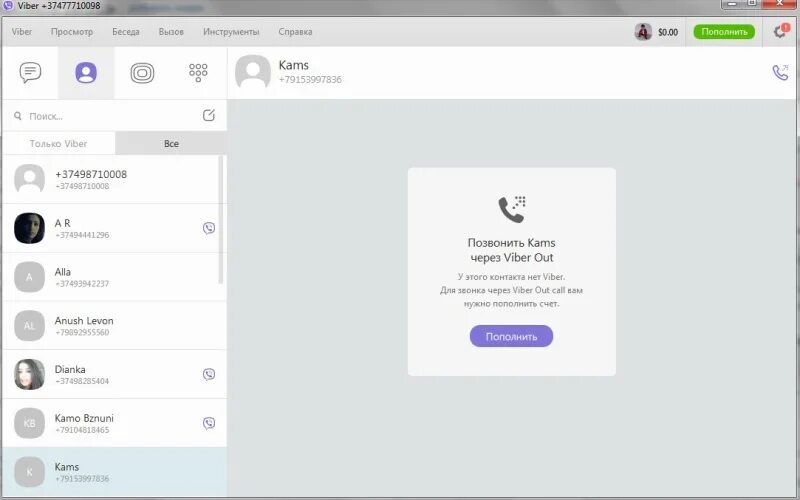Click phone dial icon in Viber Out card
This screenshot has width=800, height=500.
512,209
